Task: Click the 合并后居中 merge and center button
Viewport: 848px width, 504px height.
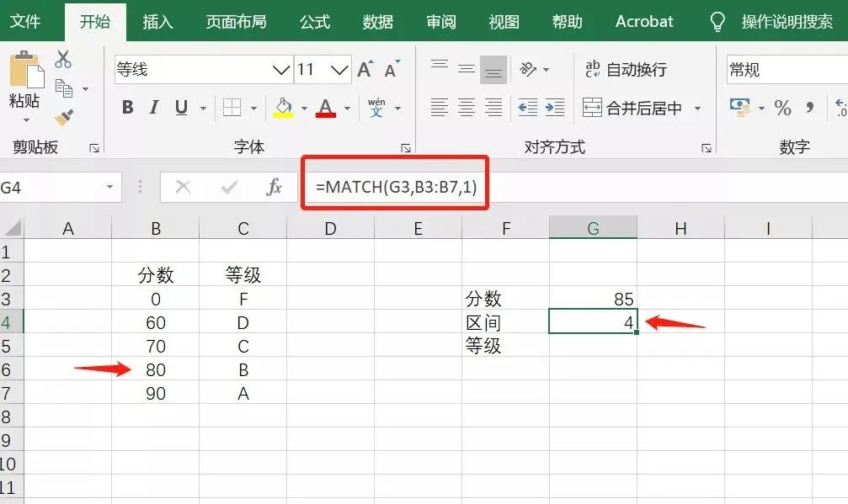Action: coord(643,108)
